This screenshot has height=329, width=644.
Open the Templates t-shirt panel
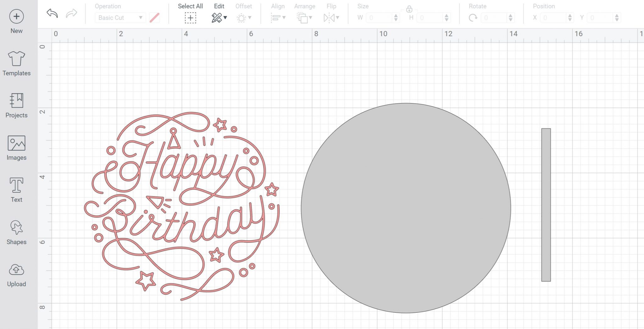(x=16, y=59)
